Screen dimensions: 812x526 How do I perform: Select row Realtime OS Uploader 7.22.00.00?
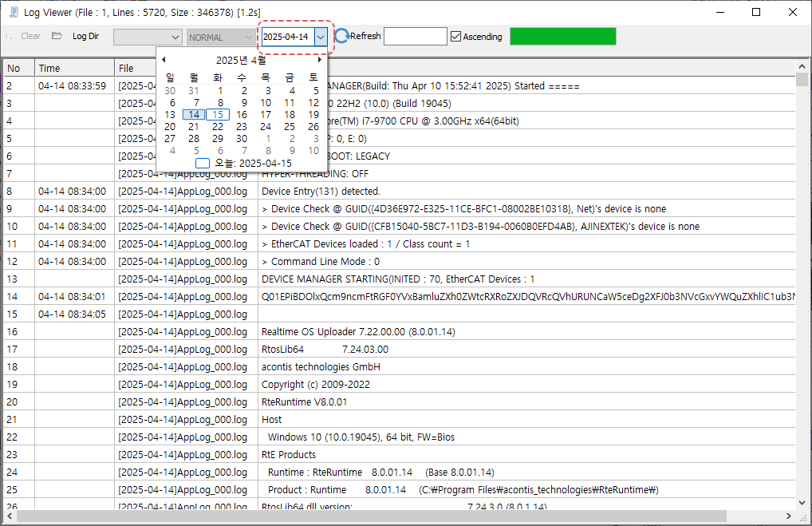(x=400, y=332)
